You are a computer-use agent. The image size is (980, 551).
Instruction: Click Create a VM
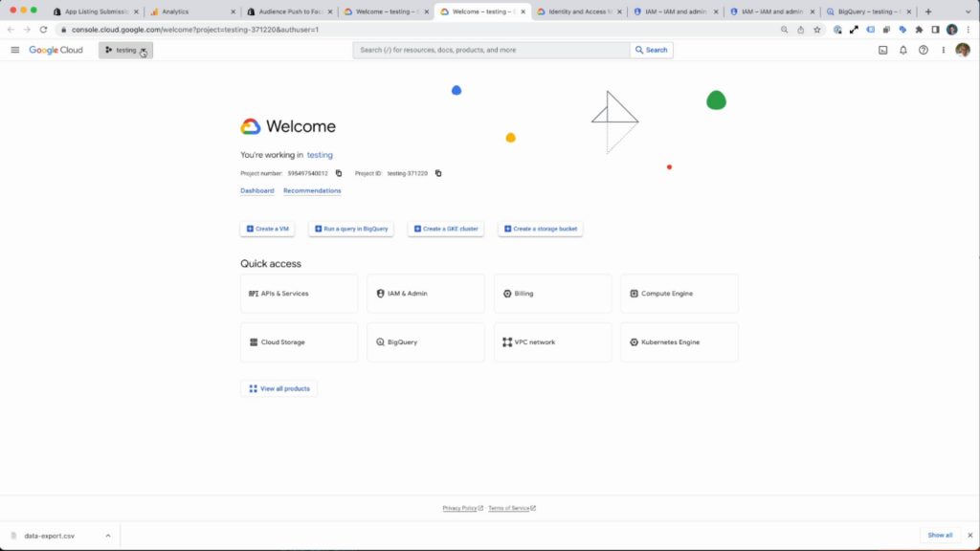(x=268, y=229)
